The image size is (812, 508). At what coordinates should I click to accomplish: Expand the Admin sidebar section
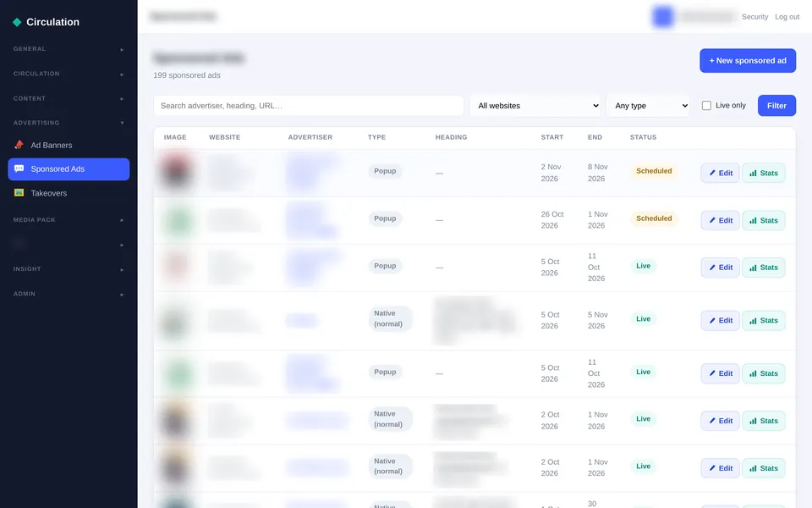[69, 294]
